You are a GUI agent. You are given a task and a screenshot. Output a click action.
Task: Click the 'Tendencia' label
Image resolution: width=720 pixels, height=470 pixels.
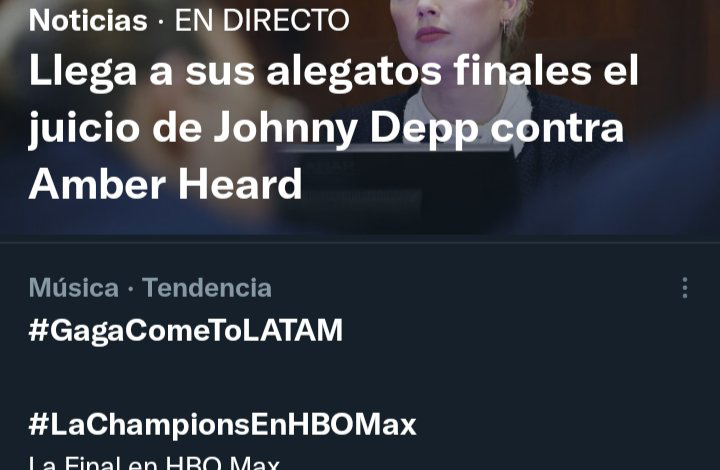[207, 288]
